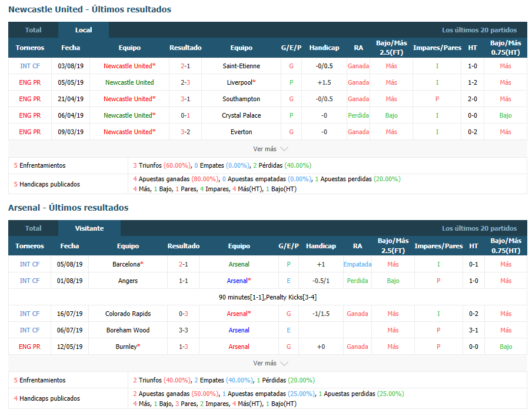Open INT CF tournament in 03/08/19 row
Viewport: 532px width, 416px height.
pyautogui.click(x=30, y=66)
